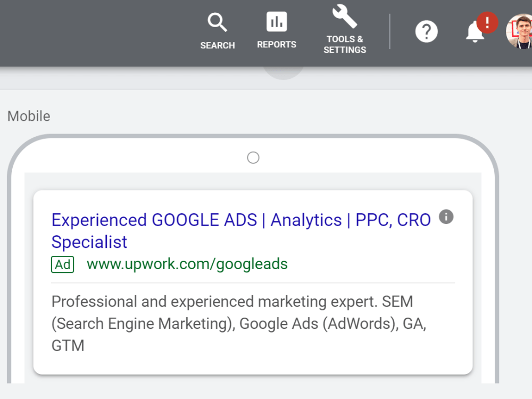Screen dimensions: 532x399
Task: Click the green Ad badge
Action: coord(62,264)
